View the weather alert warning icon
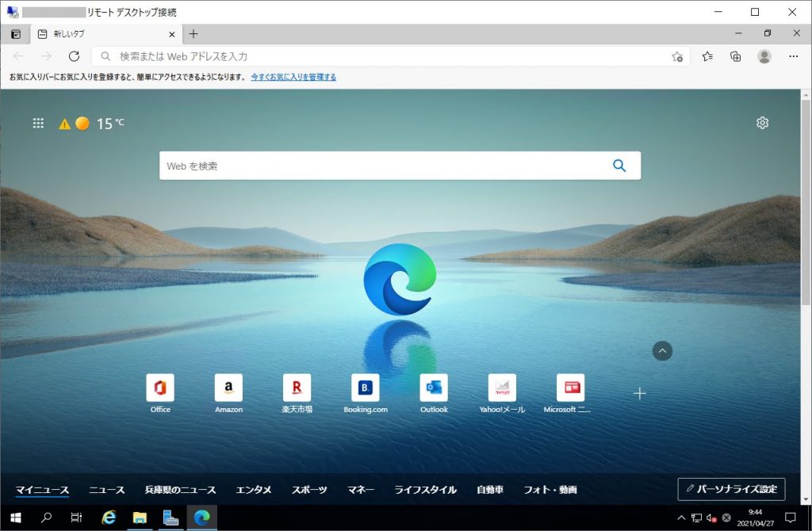The height and width of the screenshot is (531, 812). click(x=64, y=124)
